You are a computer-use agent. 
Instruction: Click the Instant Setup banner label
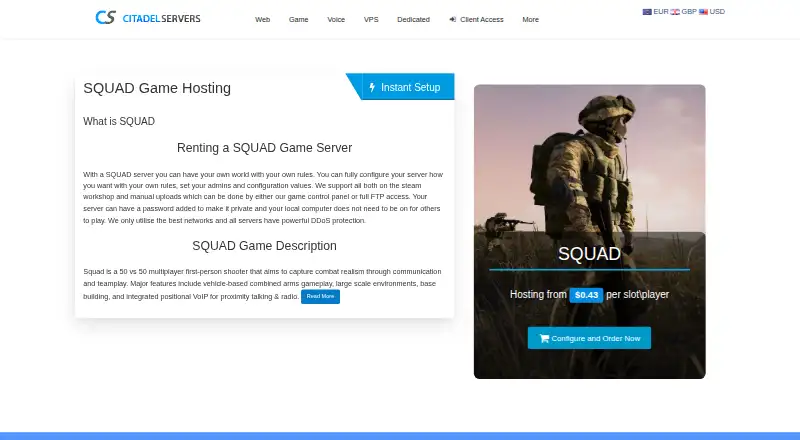coord(410,87)
